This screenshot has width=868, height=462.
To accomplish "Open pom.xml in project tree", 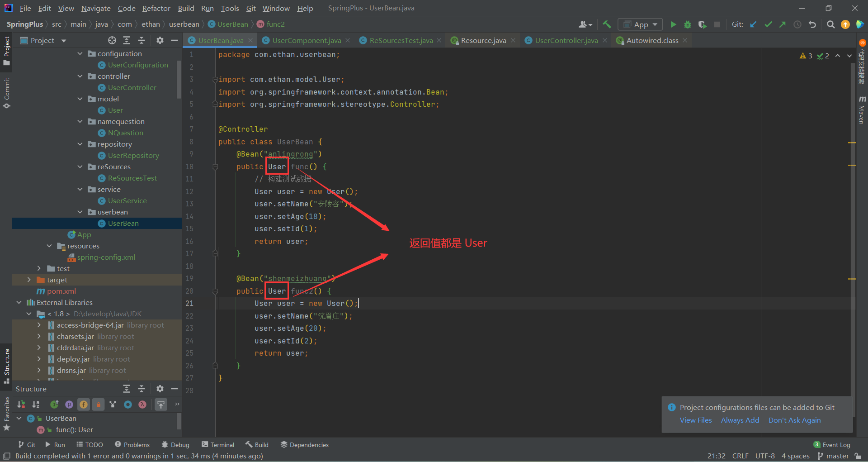I will coord(61,291).
